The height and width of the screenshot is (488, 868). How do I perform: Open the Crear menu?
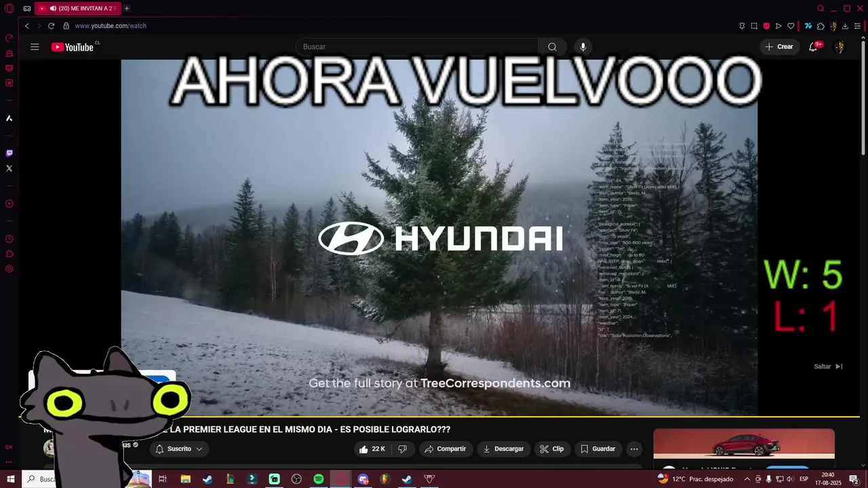pyautogui.click(x=778, y=47)
